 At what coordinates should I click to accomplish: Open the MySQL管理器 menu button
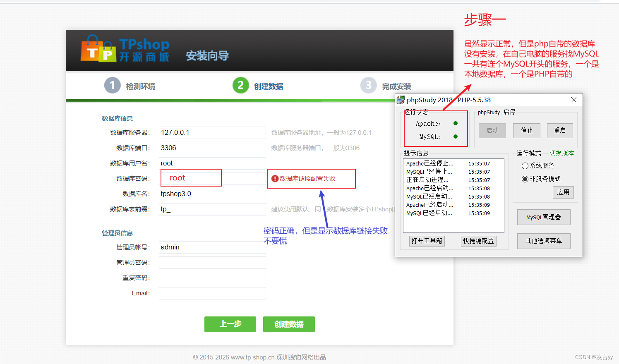(544, 217)
